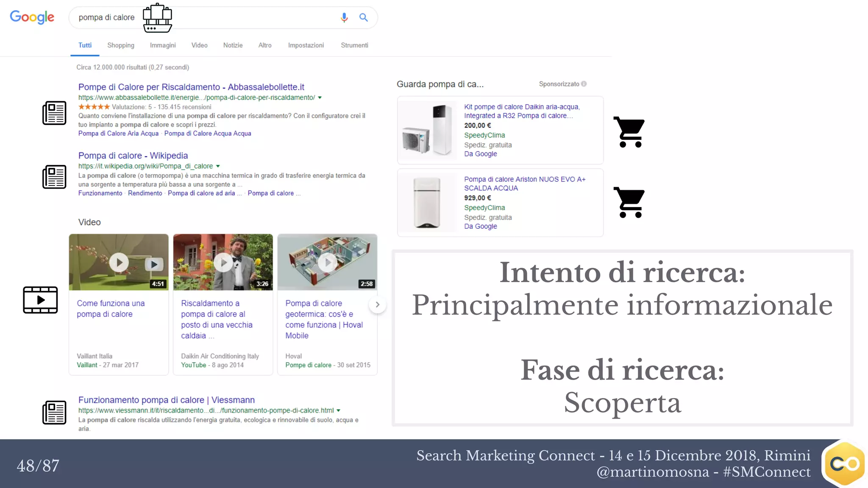868x488 pixels.
Task: Follow the Pompa di Calore Aria Acqua sitelink
Action: (x=118, y=133)
